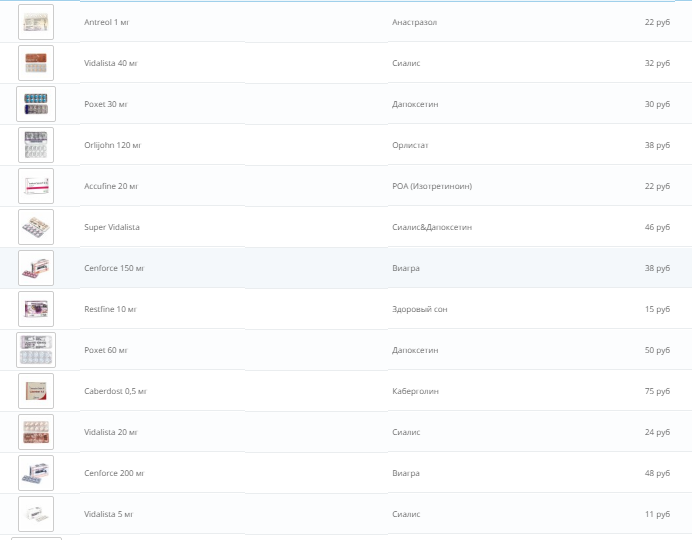Select the Poxet 30 мг thumbnail image
The width and height of the screenshot is (692, 540).
click(x=36, y=104)
